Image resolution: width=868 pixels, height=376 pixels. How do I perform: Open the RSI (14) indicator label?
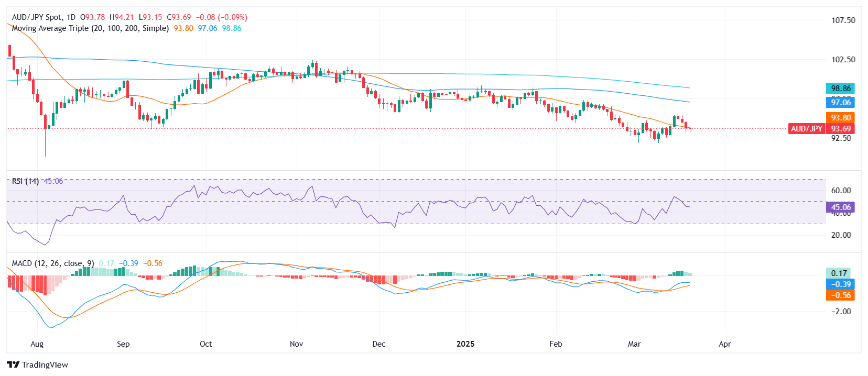pos(25,181)
